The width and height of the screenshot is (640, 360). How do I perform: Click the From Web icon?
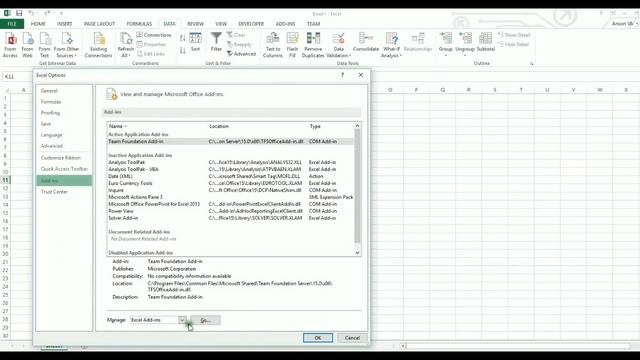27,45
